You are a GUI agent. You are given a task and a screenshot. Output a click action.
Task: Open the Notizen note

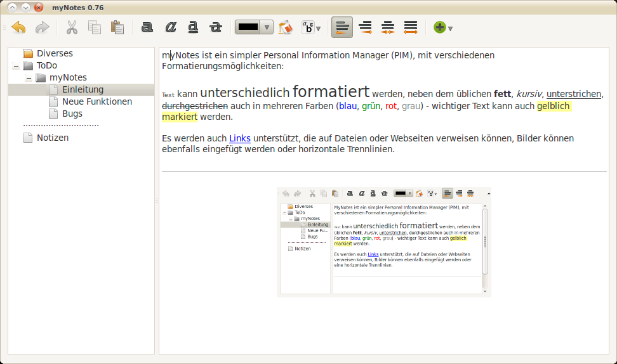point(53,138)
